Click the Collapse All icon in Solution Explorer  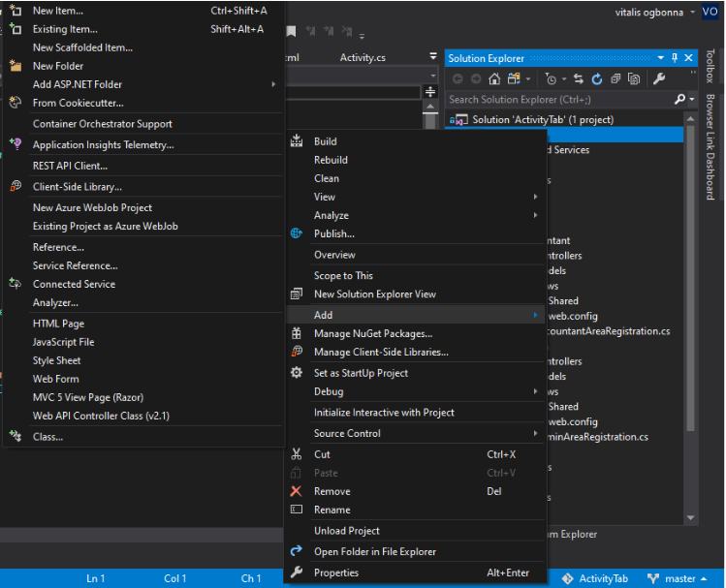click(616, 79)
